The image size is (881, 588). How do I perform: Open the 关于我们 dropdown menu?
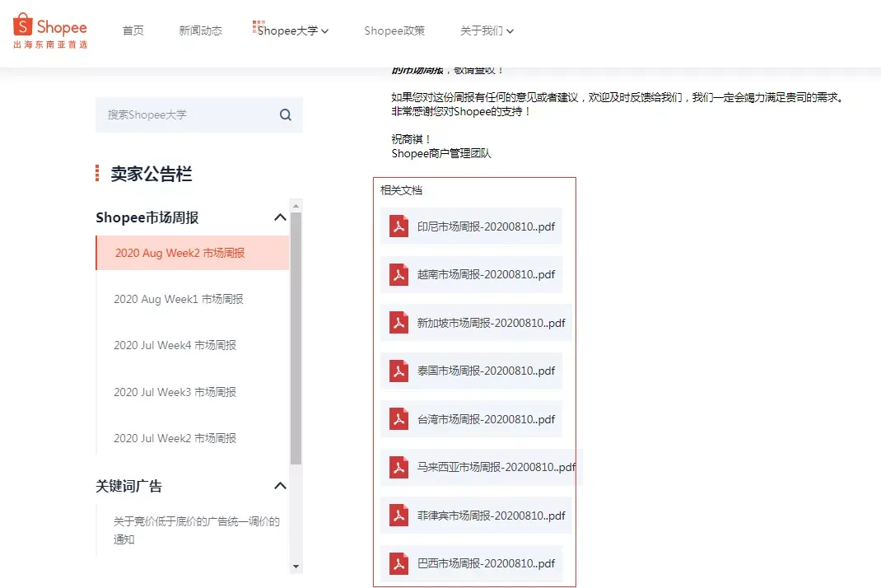pyautogui.click(x=487, y=30)
